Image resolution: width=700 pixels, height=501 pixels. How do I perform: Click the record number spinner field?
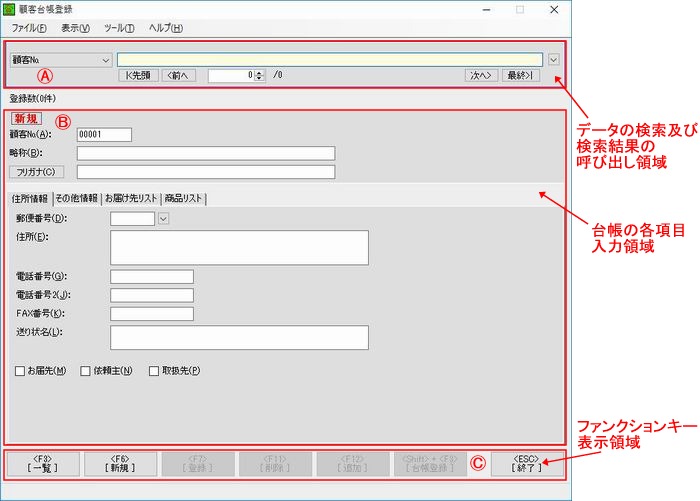(x=231, y=75)
